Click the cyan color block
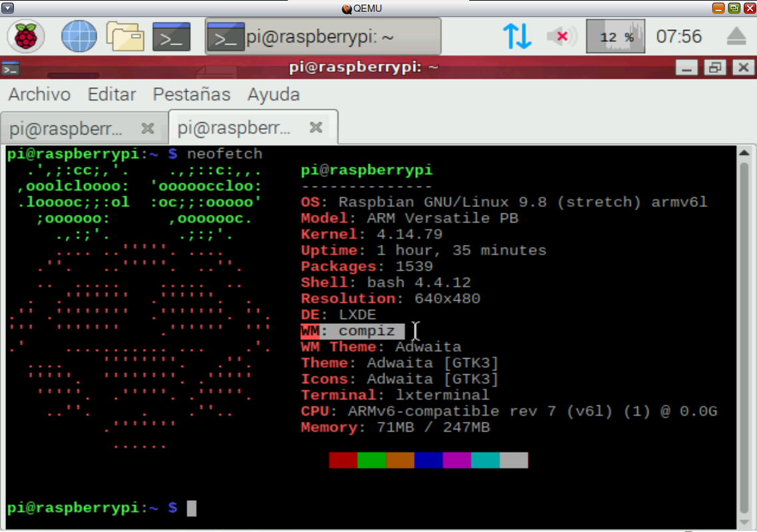Image resolution: width=757 pixels, height=532 pixels. pos(485,460)
